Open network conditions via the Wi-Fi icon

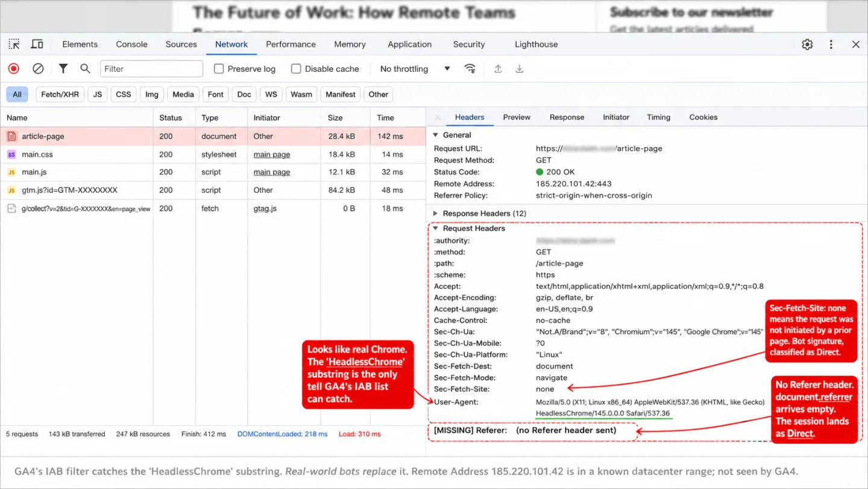pyautogui.click(x=470, y=69)
